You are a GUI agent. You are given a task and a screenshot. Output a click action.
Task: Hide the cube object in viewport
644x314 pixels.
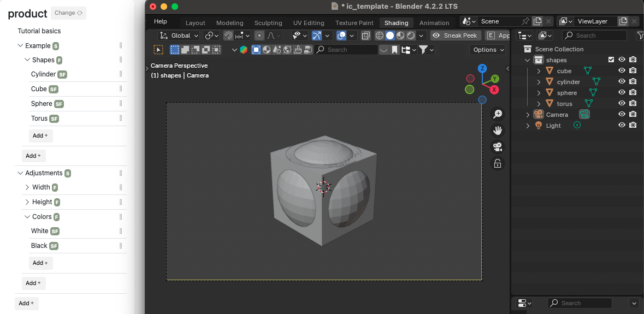coord(622,70)
